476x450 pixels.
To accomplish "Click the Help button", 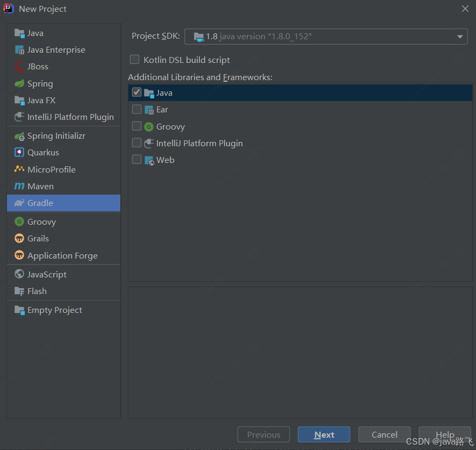I will (445, 434).
